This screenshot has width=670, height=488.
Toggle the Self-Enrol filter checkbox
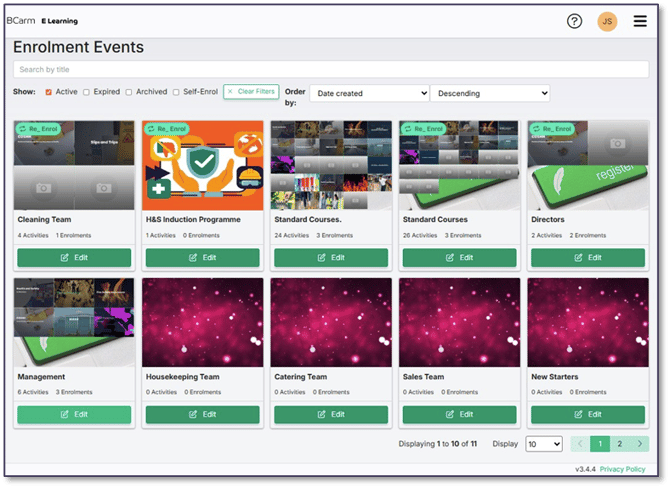pos(176,92)
